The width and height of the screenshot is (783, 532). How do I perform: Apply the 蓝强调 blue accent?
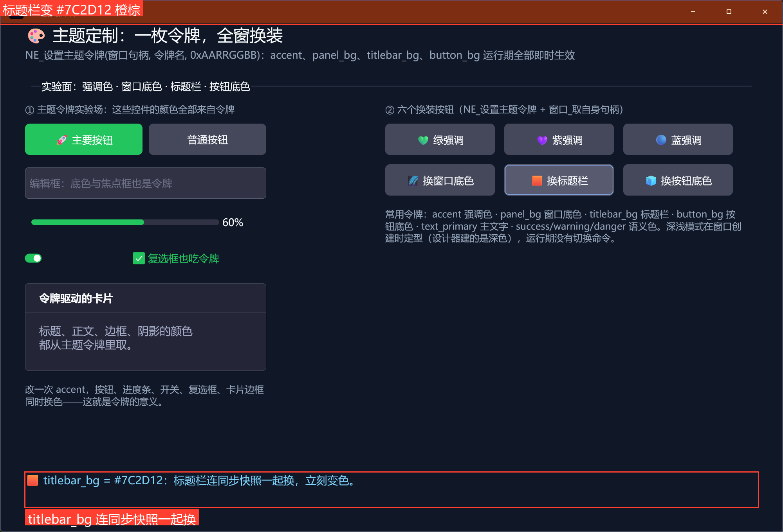(678, 139)
